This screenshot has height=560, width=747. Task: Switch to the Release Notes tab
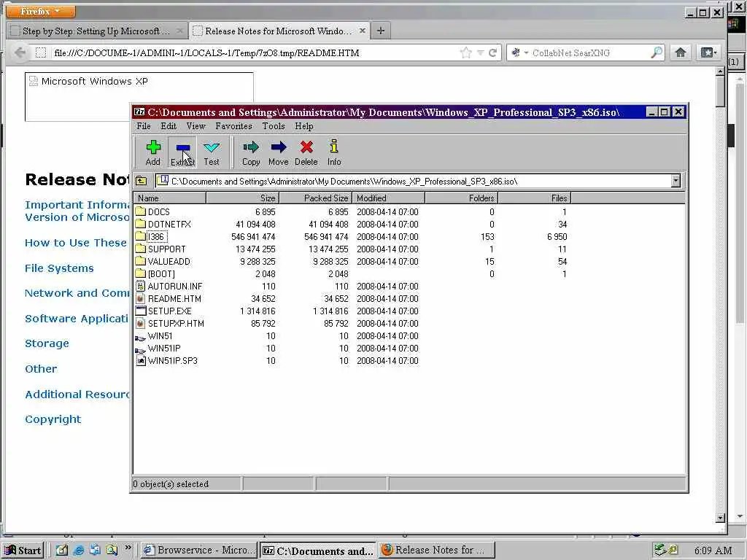click(279, 31)
